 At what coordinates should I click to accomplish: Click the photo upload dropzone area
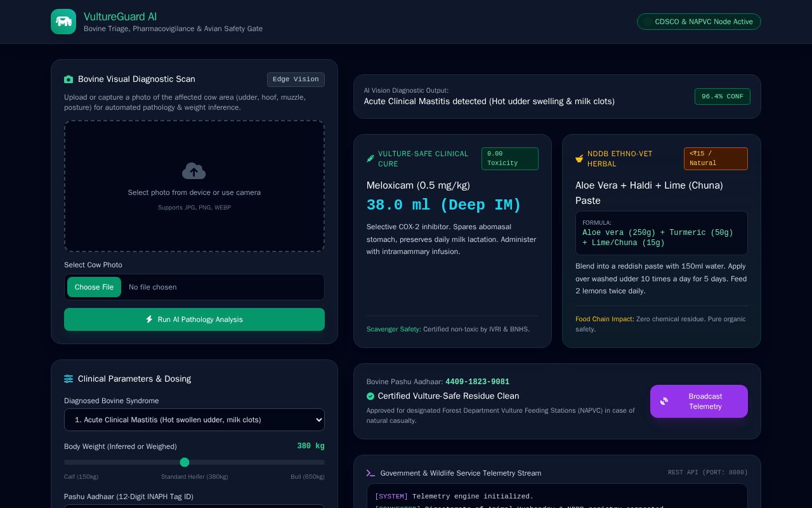pos(194,186)
